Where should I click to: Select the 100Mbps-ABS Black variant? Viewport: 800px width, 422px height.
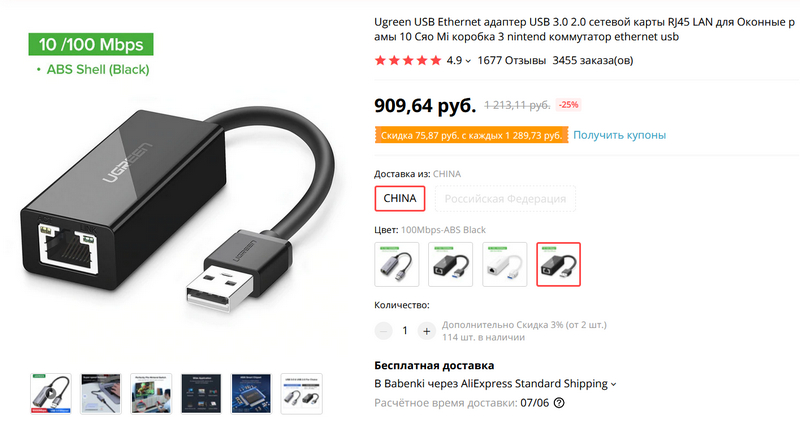click(559, 264)
